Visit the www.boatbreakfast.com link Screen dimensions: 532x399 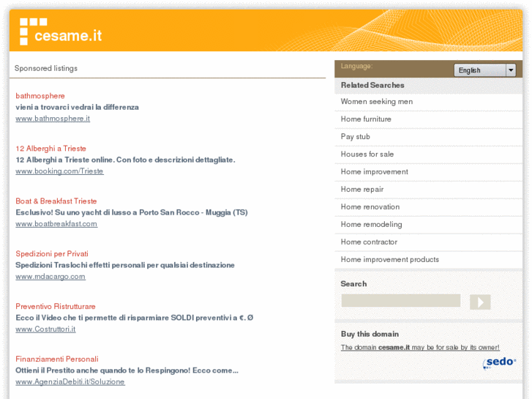(x=56, y=224)
